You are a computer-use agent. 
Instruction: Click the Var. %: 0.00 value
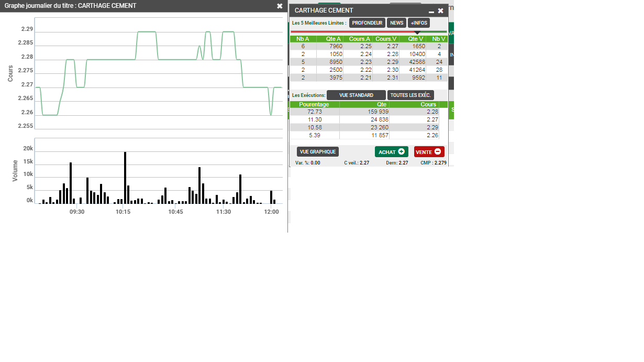pyautogui.click(x=308, y=163)
